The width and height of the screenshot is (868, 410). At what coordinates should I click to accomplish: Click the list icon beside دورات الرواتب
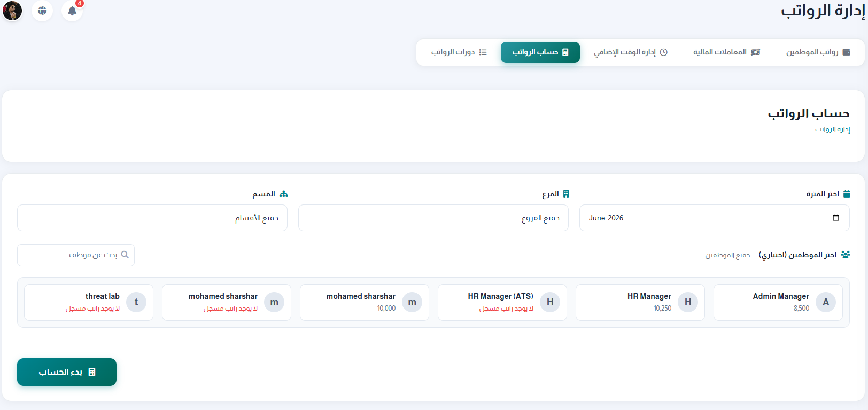click(x=483, y=52)
